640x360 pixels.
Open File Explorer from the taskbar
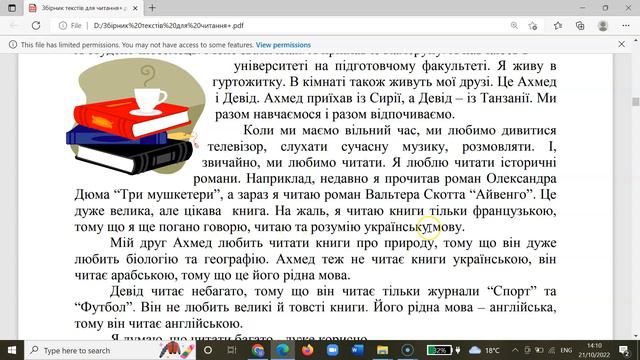[382, 350]
